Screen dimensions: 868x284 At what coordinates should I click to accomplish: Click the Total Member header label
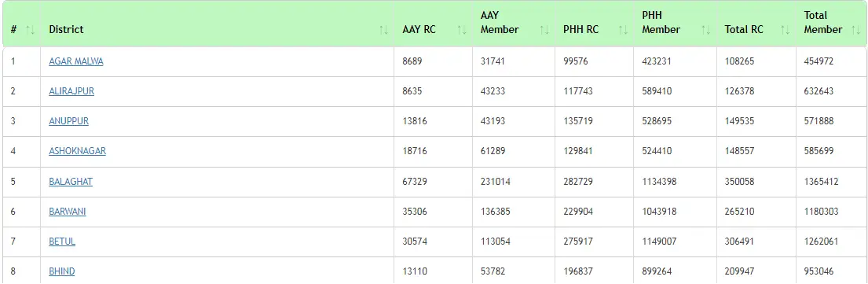823,22
